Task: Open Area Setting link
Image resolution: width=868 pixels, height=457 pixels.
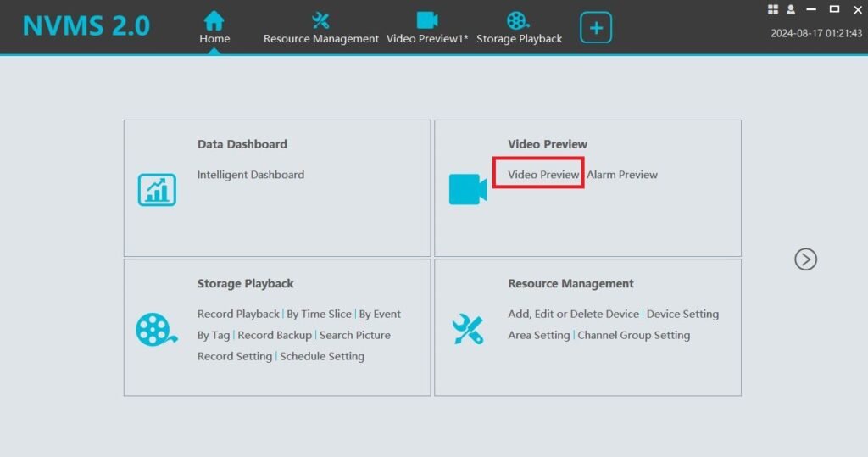Action: tap(538, 335)
